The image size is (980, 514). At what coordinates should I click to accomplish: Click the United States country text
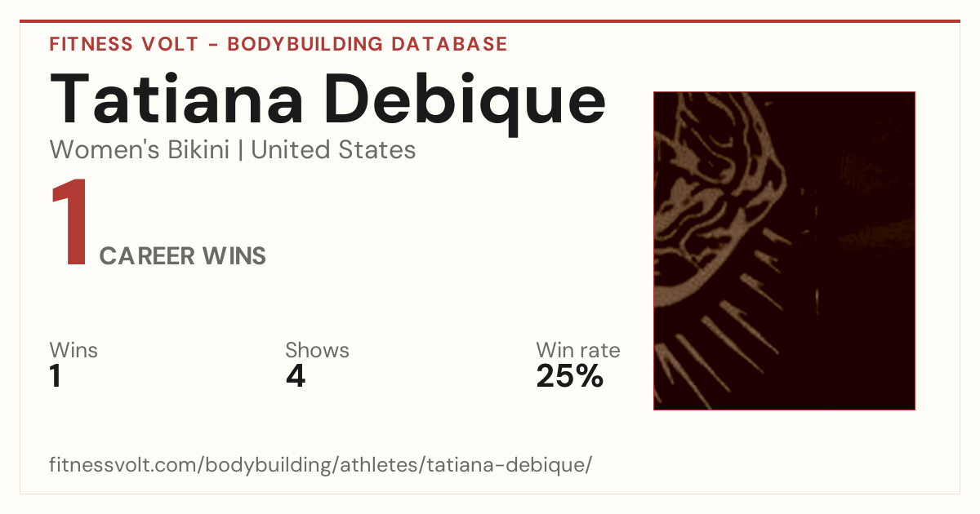coord(333,150)
